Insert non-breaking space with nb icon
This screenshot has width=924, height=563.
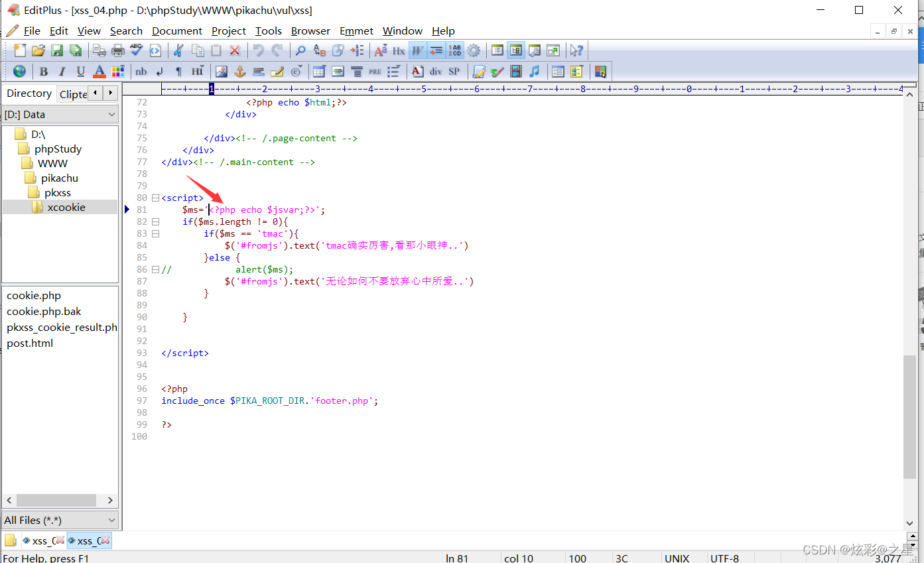(141, 72)
